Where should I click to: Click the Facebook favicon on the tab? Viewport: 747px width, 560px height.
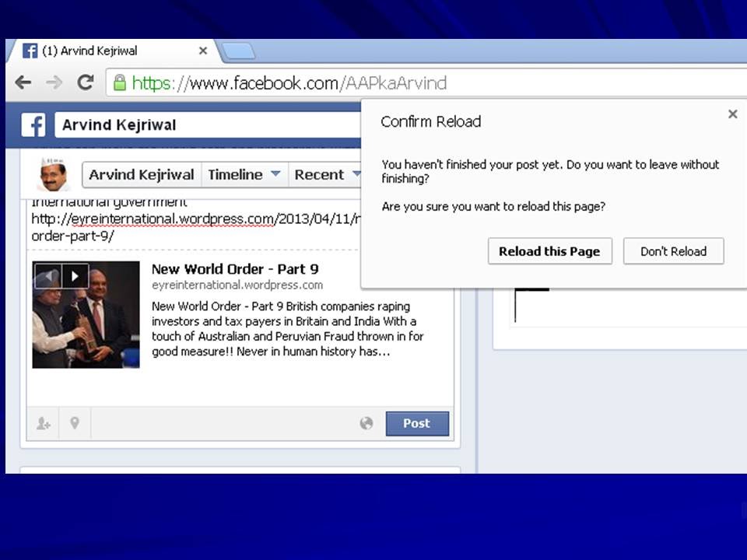pos(30,51)
